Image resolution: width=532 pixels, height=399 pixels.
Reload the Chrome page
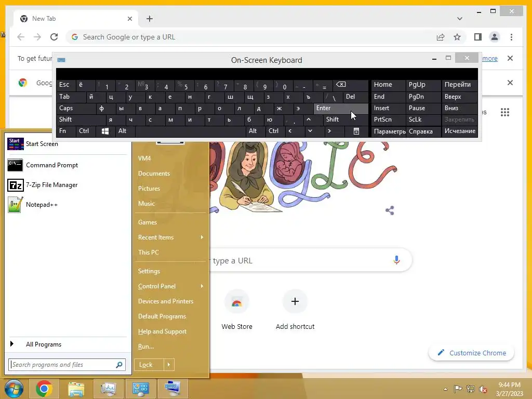pyautogui.click(x=54, y=37)
